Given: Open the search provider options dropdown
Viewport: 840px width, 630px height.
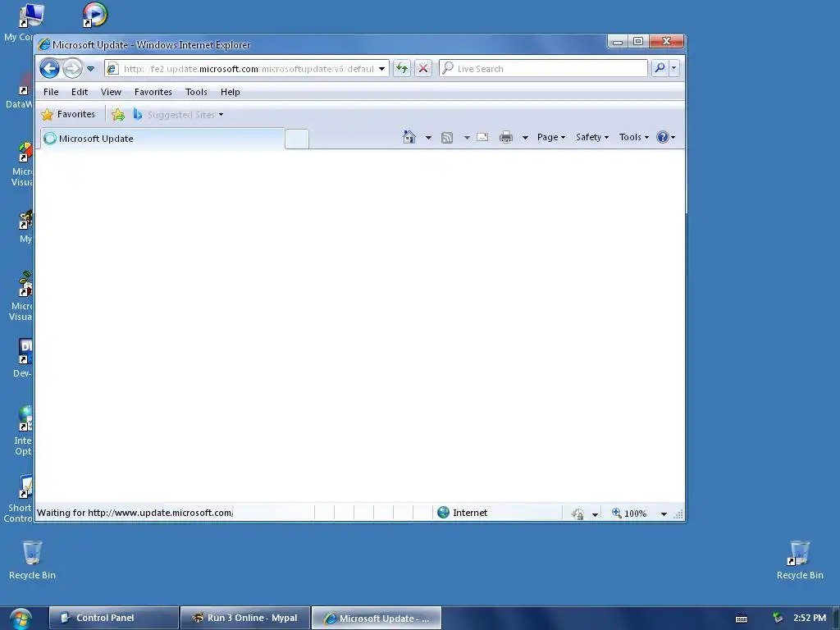Looking at the screenshot, I should 674,68.
